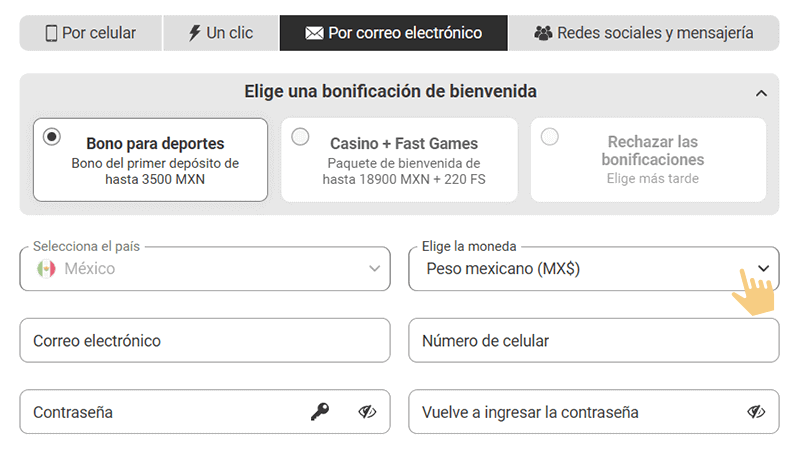Collapse the welcome bonus section
The image size is (800, 450).
pyautogui.click(x=762, y=93)
